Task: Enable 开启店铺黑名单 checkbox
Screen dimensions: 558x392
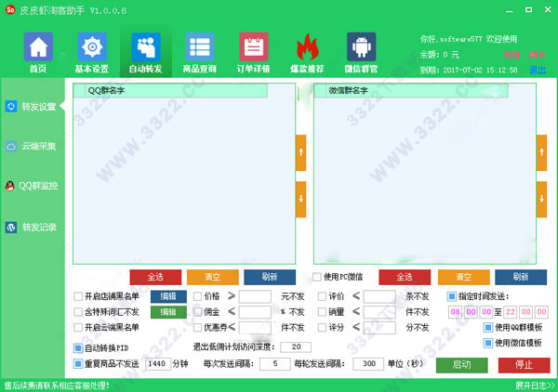Action: [x=78, y=296]
